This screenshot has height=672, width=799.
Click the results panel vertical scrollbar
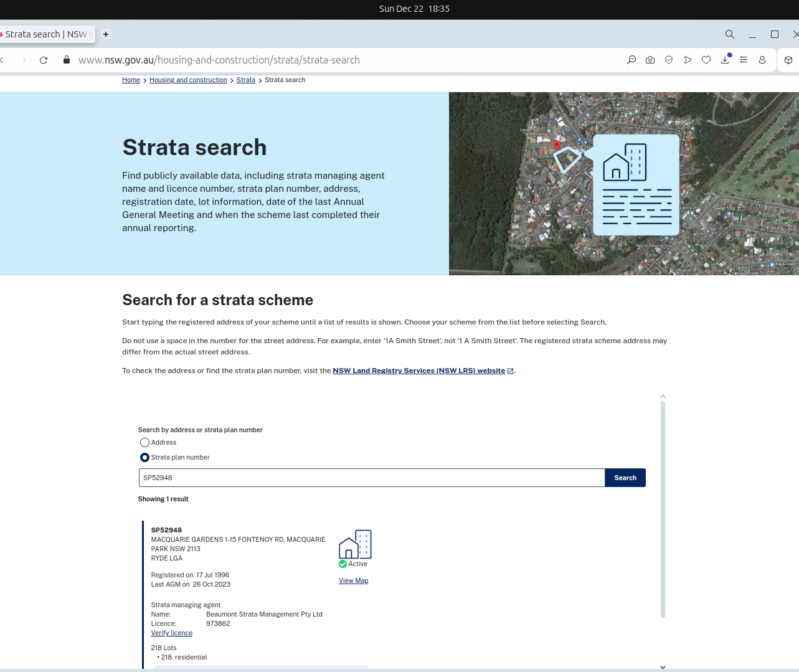(663, 508)
